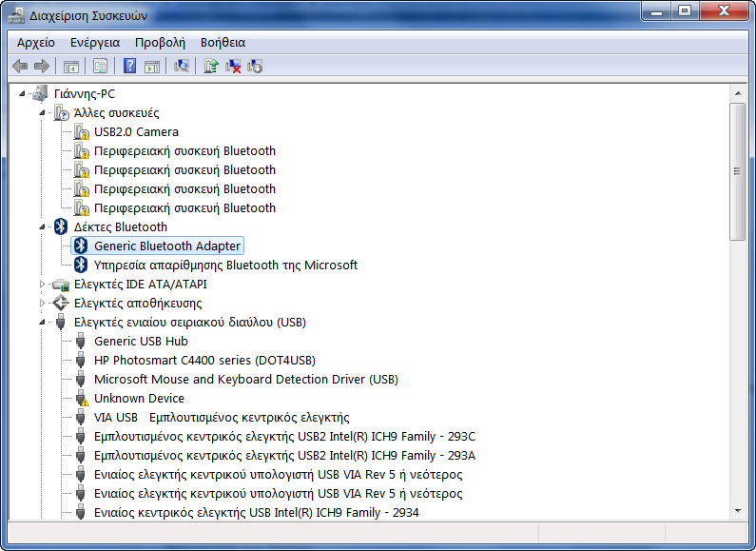Toggle the show/hide console tree toolbar icon
Image resolution: width=756 pixels, height=551 pixels.
(x=71, y=66)
